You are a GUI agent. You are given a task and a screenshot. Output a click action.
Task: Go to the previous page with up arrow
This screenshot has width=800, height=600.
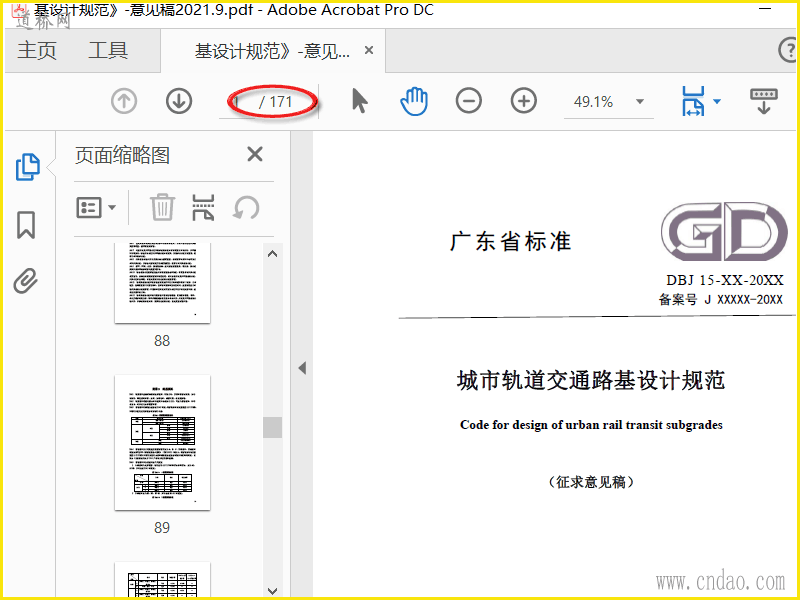124,101
